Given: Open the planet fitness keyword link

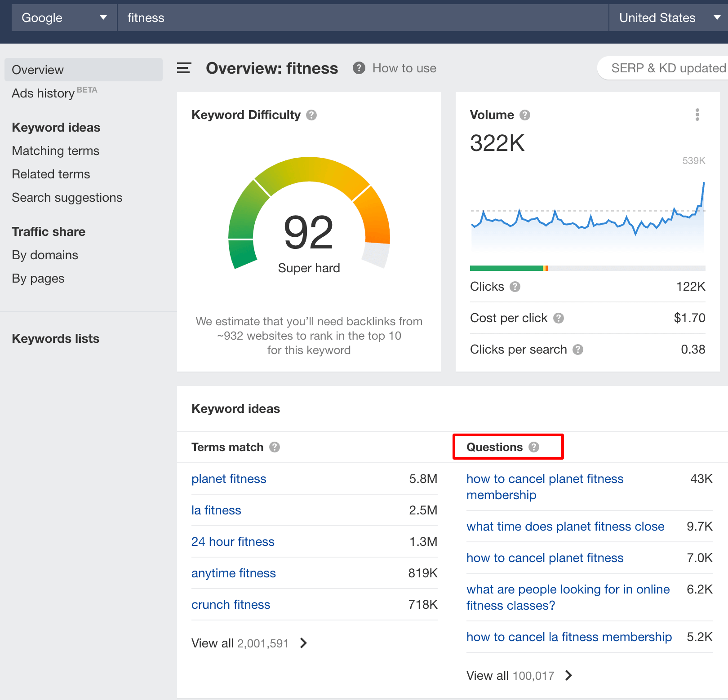Looking at the screenshot, I should pyautogui.click(x=229, y=479).
